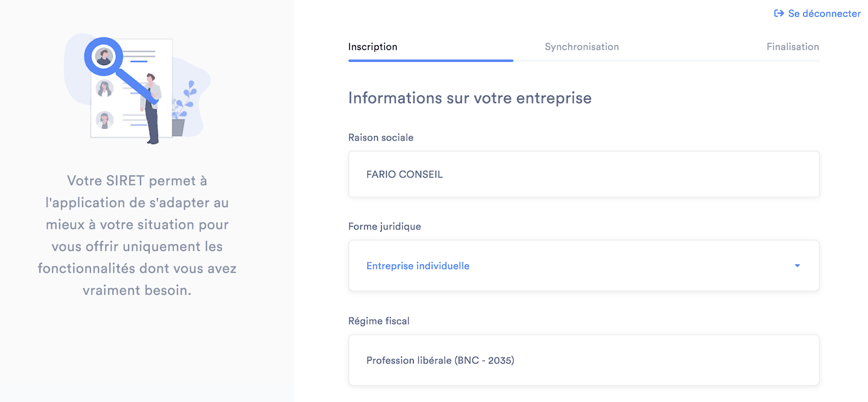Click the Informations sur votre entreprise heading
The image size is (868, 402).
[470, 98]
